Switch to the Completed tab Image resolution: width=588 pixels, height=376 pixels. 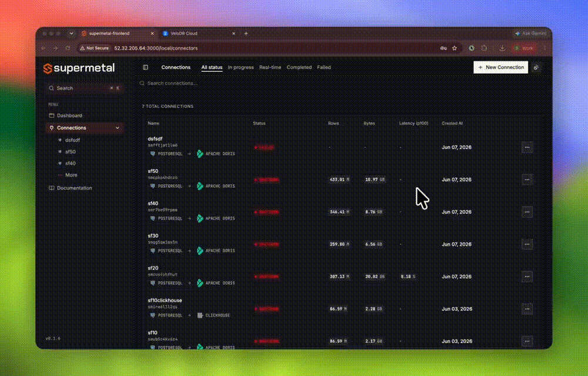click(299, 68)
